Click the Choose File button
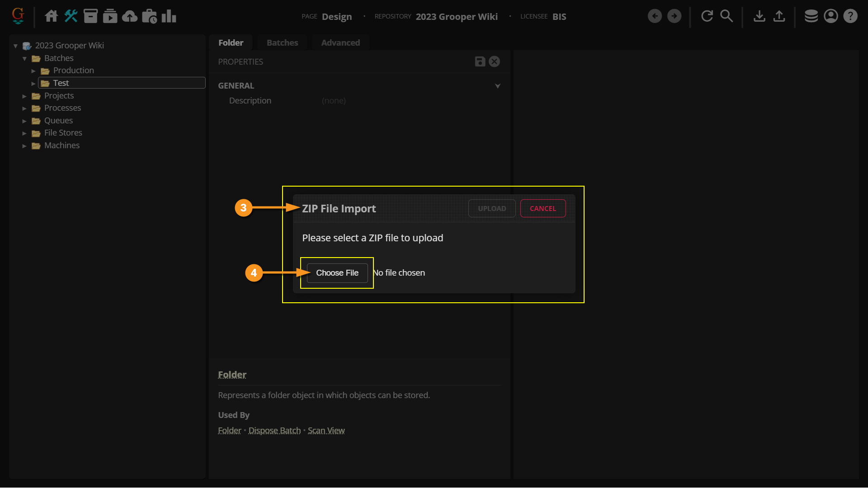The width and height of the screenshot is (868, 488). coord(337,273)
